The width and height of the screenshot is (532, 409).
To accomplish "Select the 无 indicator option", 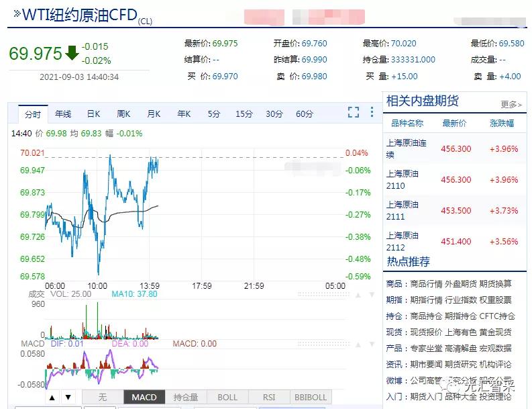I will coord(103,397).
